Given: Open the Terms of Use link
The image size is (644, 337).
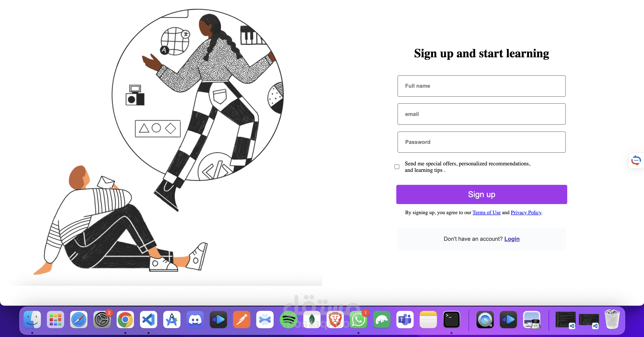Looking at the screenshot, I should coord(486,213).
